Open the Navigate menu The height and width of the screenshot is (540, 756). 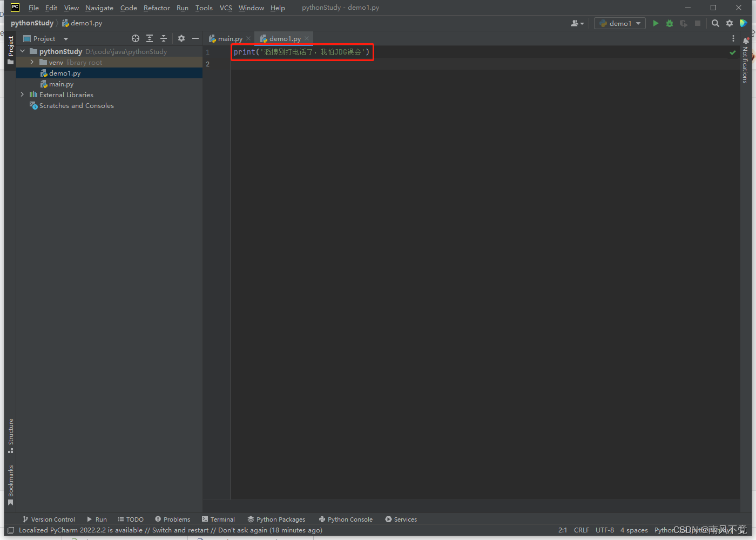[x=99, y=8]
